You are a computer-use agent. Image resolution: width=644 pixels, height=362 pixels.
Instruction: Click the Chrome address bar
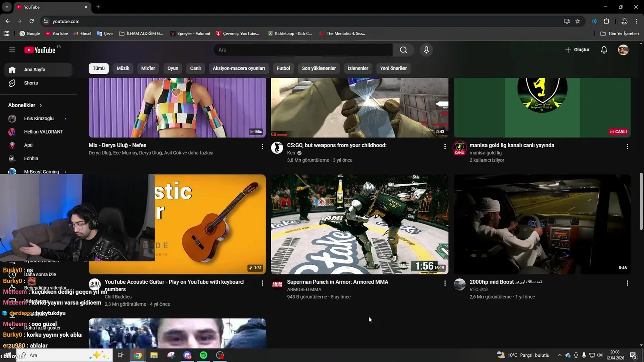pyautogui.click(x=302, y=21)
